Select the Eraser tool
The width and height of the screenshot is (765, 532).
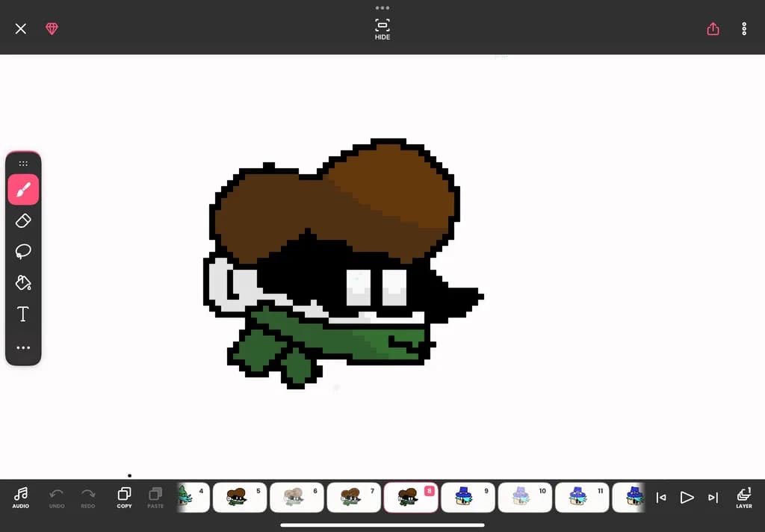pyautogui.click(x=23, y=220)
